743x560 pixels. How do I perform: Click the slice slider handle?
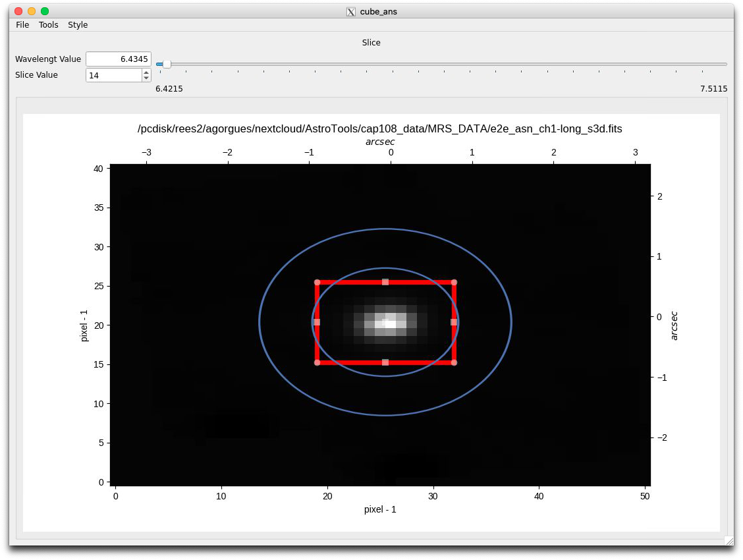point(167,64)
